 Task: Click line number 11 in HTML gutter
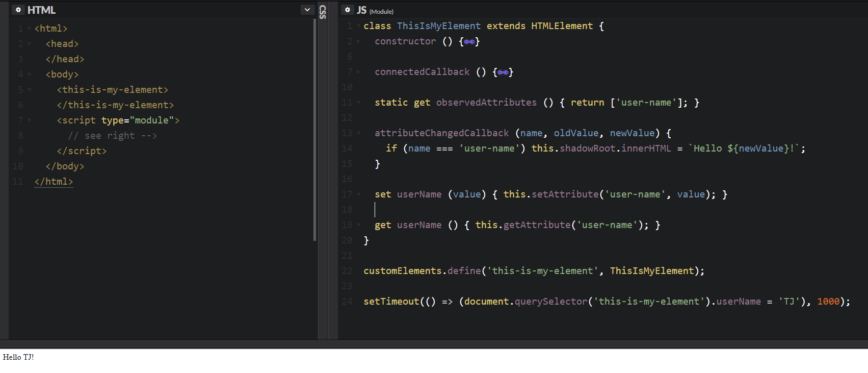click(18, 182)
